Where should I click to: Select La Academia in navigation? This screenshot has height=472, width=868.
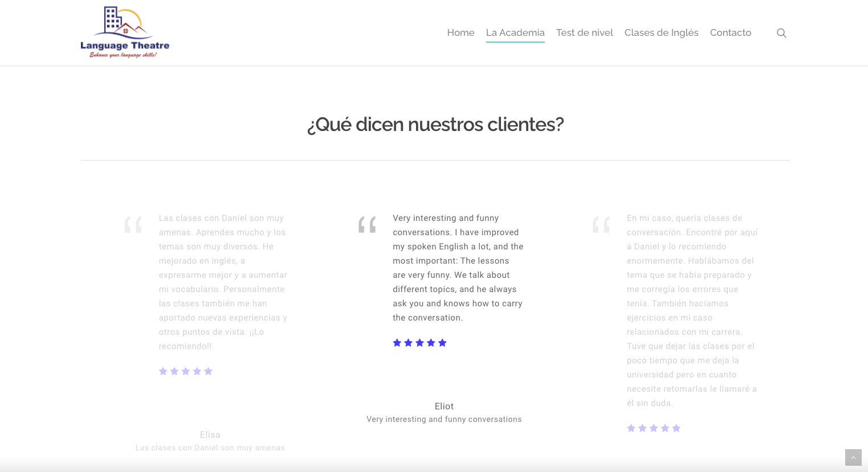point(515,33)
